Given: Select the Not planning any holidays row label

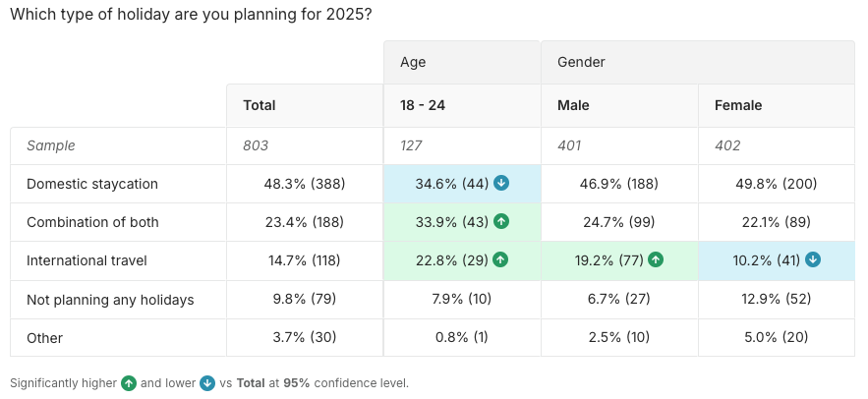Looking at the screenshot, I should coord(110,300).
